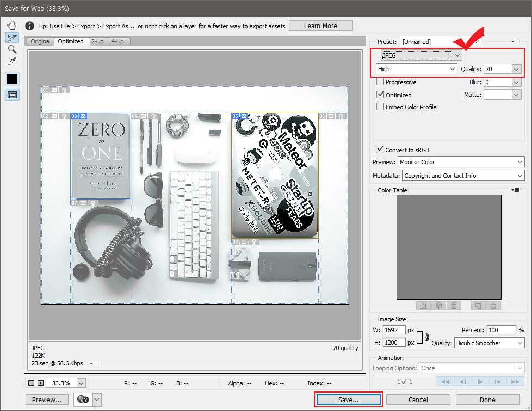
Task: Play the animation
Action: [480, 382]
